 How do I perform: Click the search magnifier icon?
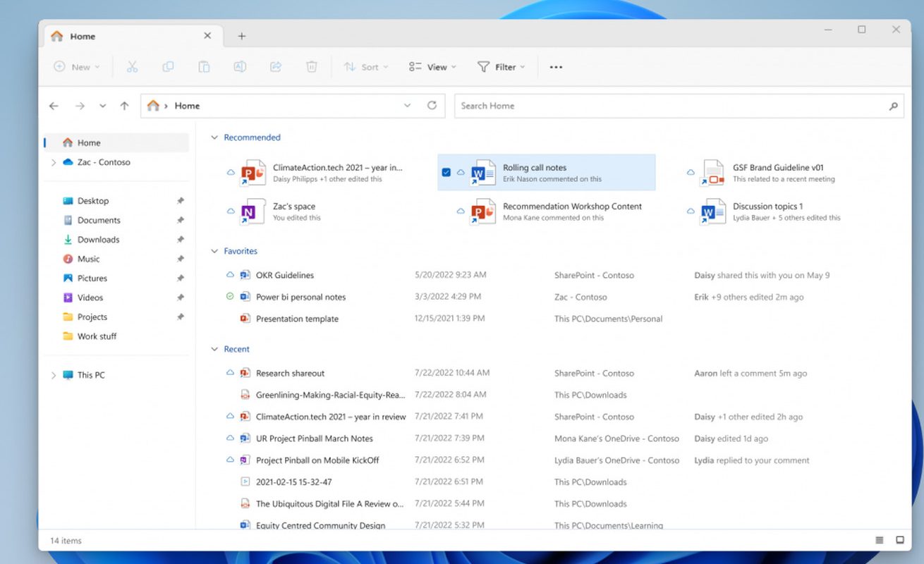tap(893, 106)
